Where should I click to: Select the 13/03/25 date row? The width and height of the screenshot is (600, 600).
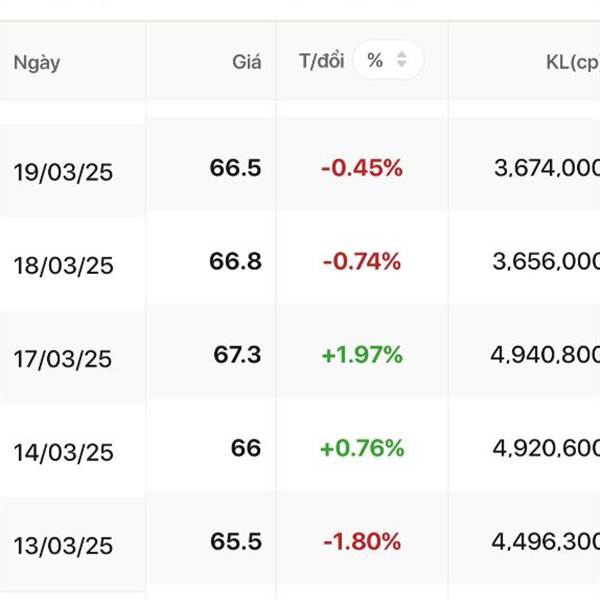(x=63, y=546)
